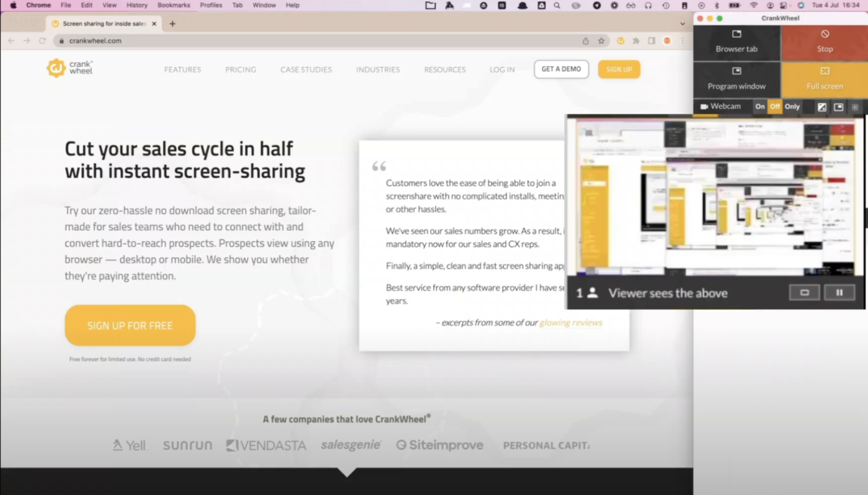Expand the Chrome tab search chevron

pyautogui.click(x=683, y=24)
